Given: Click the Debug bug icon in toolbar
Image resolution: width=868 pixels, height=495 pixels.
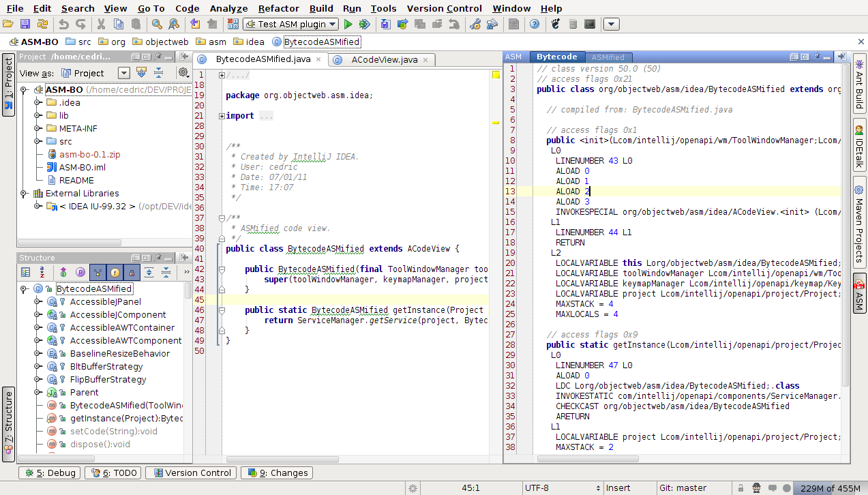Looking at the screenshot, I should 365,25.
